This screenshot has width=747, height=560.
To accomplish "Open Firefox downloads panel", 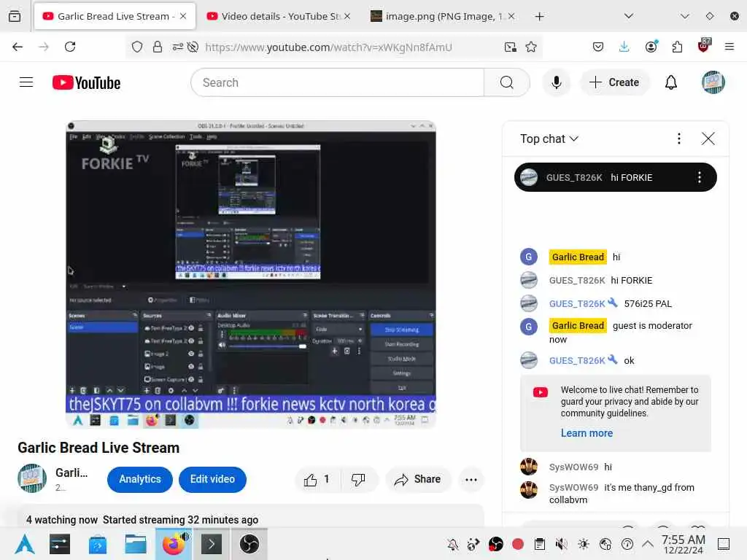I will (624, 47).
